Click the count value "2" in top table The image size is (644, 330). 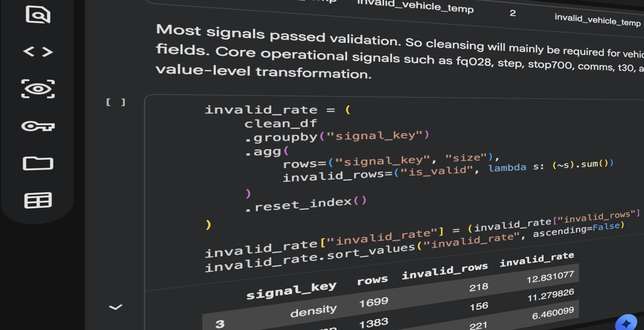[512, 13]
